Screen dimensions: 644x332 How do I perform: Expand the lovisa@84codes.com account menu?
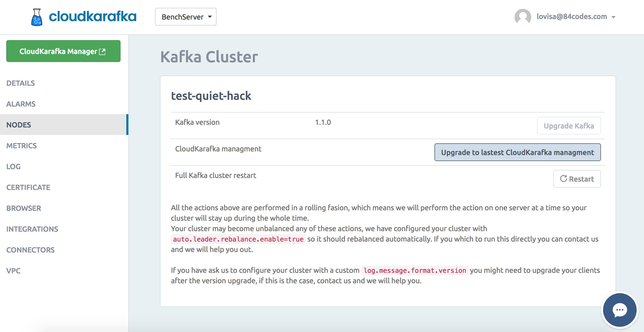tap(576, 17)
